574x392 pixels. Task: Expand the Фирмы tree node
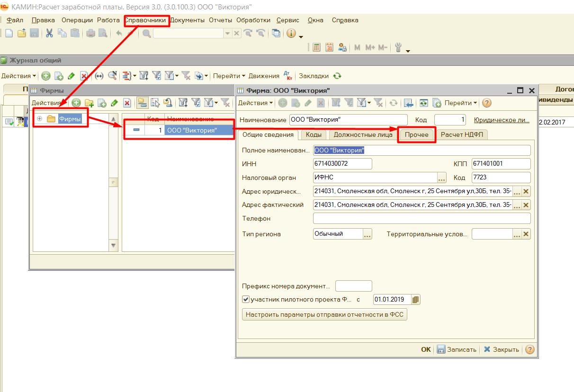[x=40, y=119]
